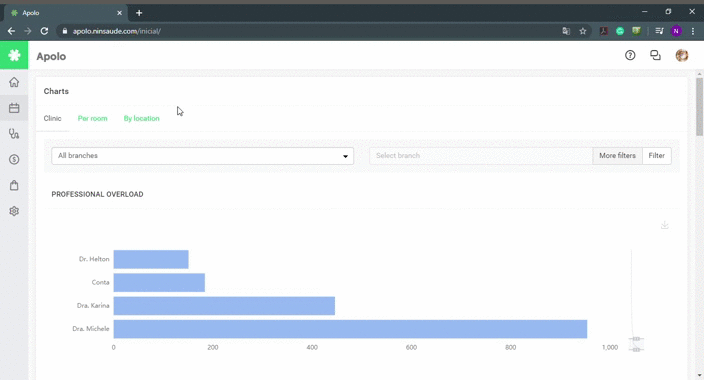Switch to the Per room tab

click(x=92, y=119)
